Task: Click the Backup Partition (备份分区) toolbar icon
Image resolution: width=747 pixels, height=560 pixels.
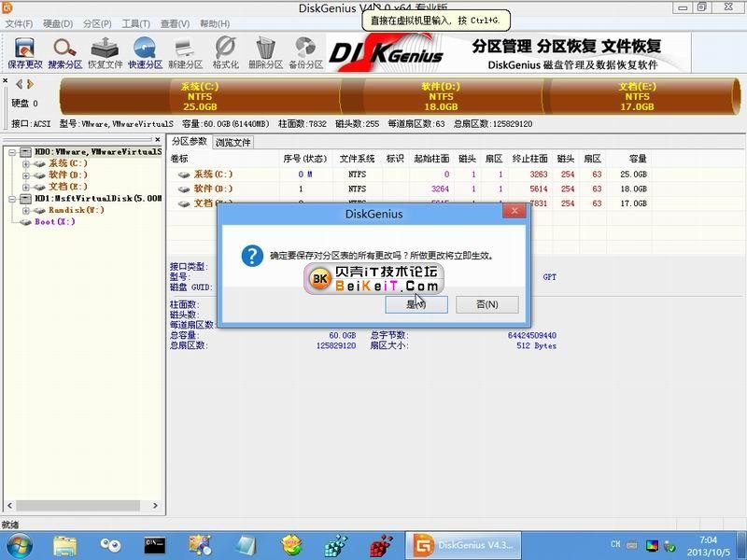Action: [306, 53]
